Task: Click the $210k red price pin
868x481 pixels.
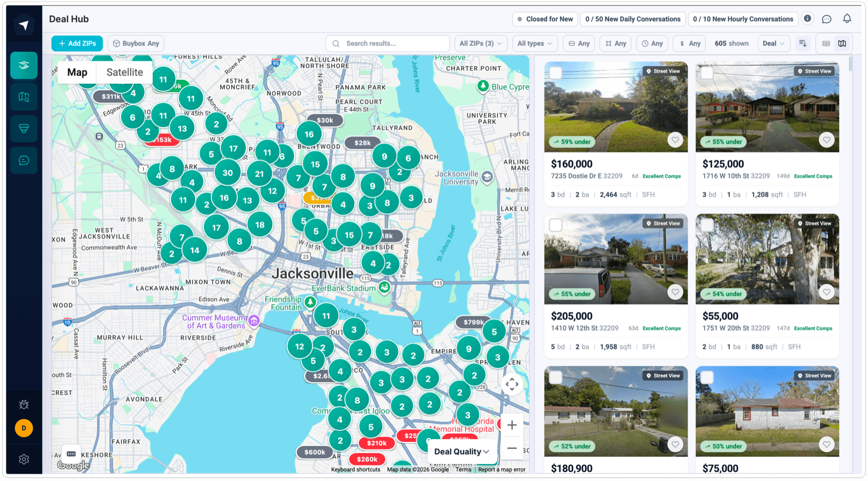Action: click(x=376, y=443)
